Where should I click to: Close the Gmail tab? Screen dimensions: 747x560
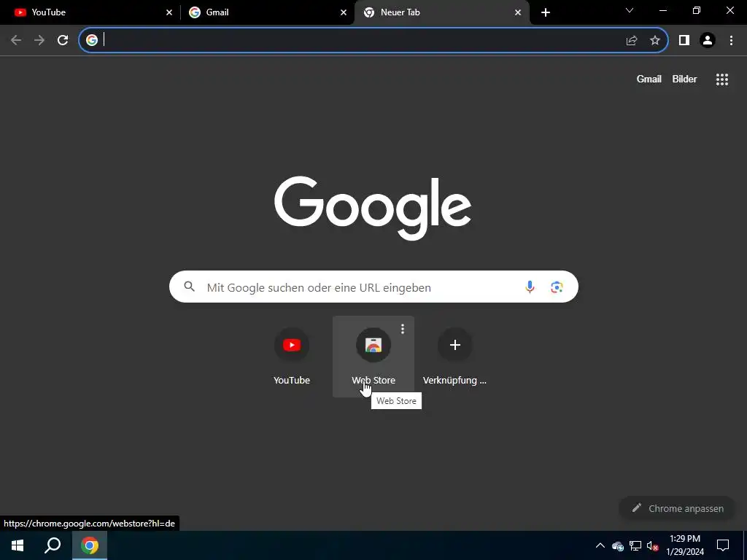click(344, 12)
